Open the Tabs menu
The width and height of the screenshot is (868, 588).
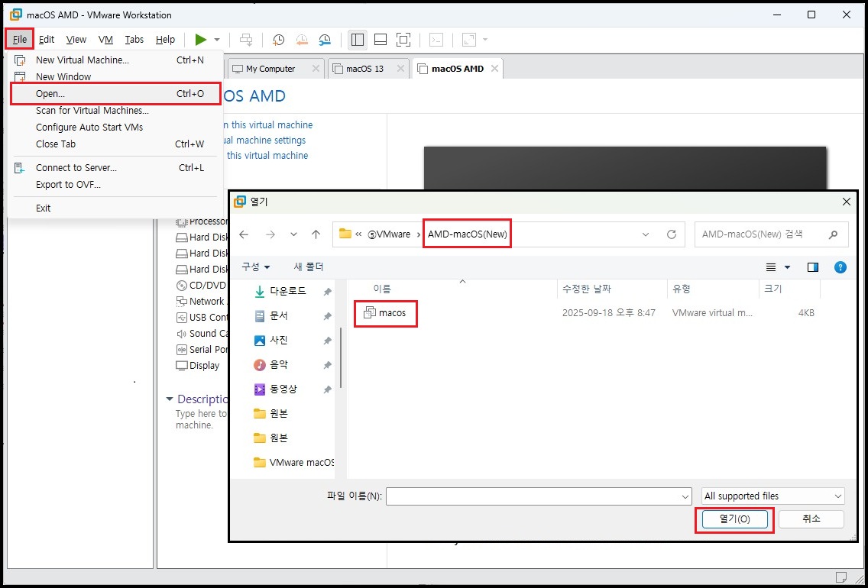click(x=134, y=39)
